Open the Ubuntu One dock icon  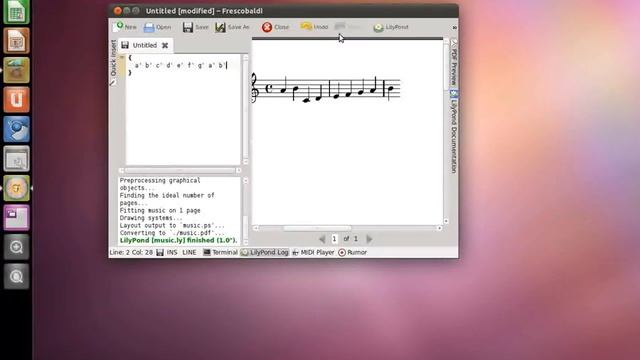click(x=16, y=100)
